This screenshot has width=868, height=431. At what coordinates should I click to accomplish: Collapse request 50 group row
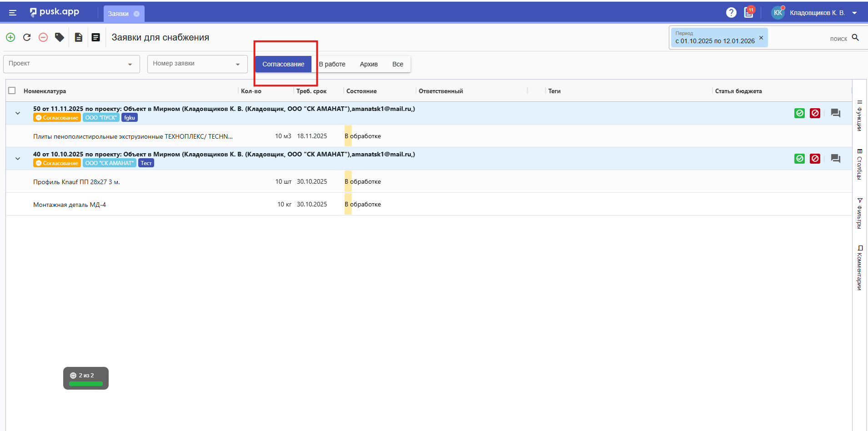(18, 113)
